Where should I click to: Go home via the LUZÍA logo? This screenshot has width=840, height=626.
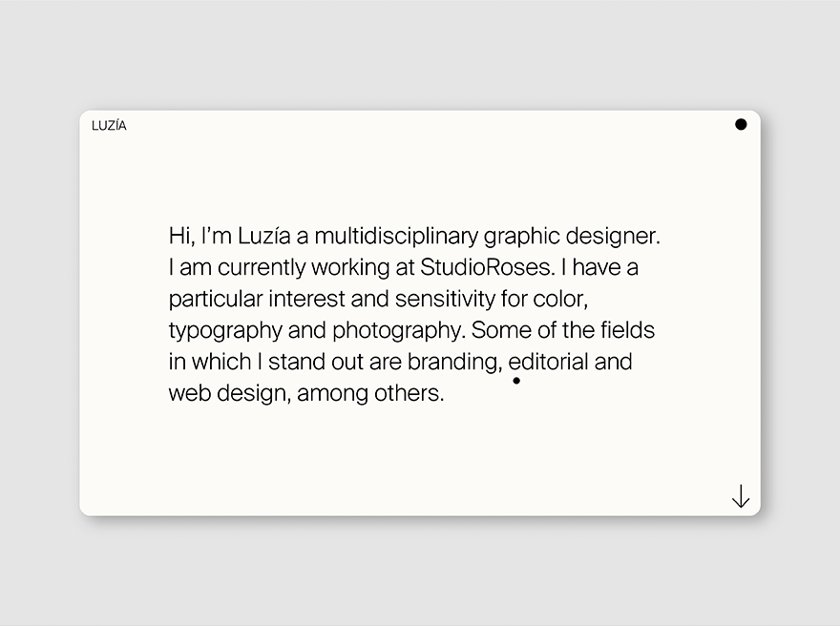(109, 126)
